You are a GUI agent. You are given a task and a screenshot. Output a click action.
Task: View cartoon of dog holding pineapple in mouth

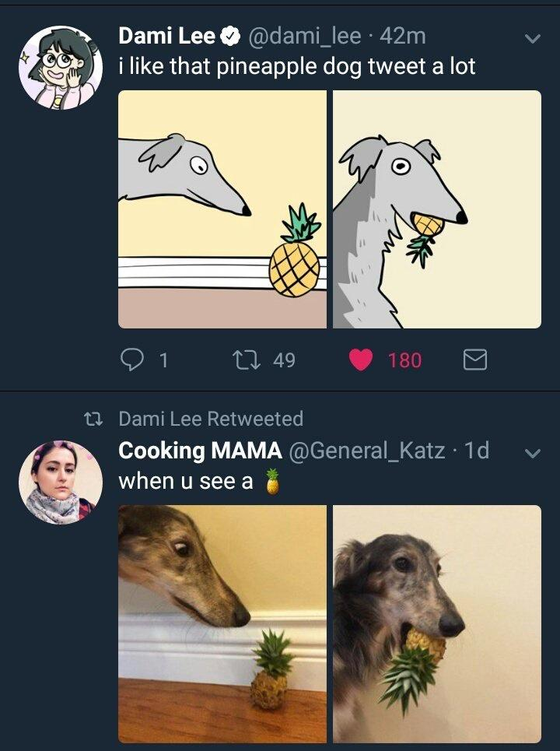point(437,209)
